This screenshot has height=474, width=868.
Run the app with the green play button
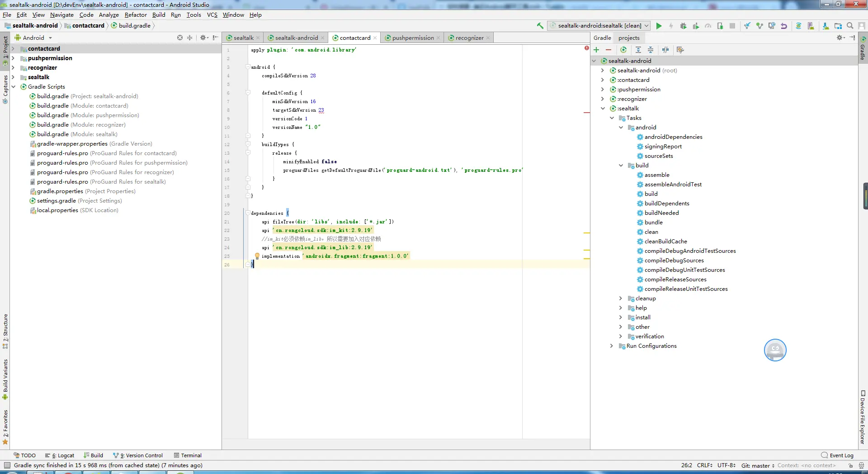659,26
